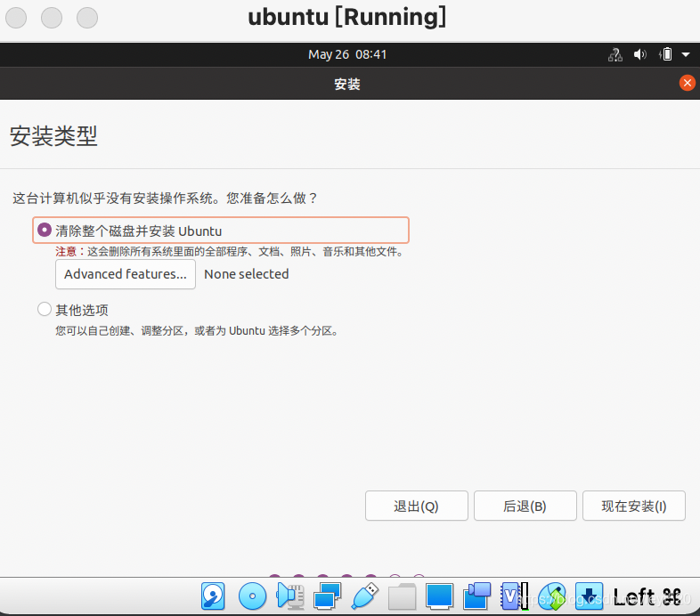Open the Advanced features... dialog

click(x=126, y=274)
